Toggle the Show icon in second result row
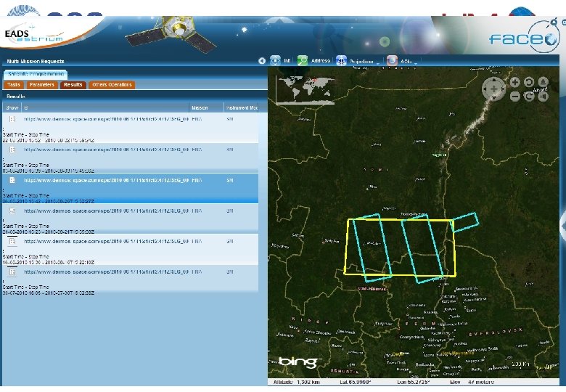The height and width of the screenshot is (392, 566). point(12,150)
